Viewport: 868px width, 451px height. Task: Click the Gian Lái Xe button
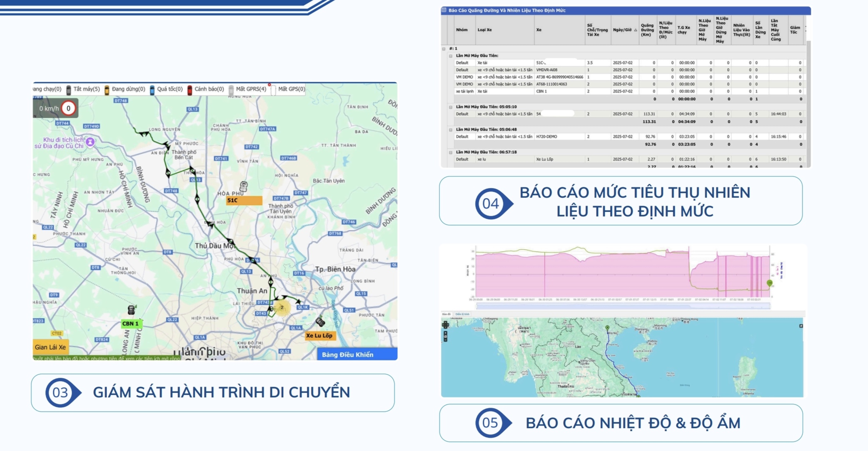click(x=50, y=347)
